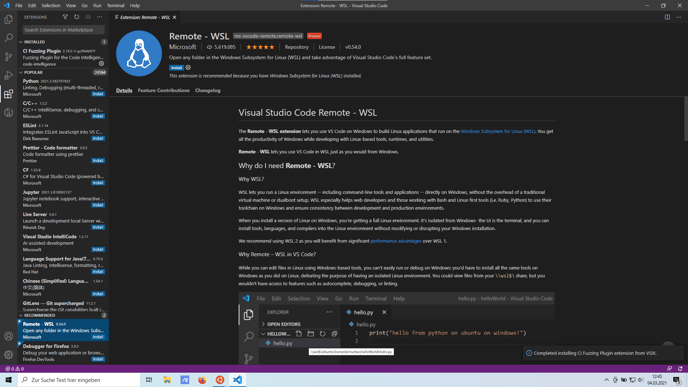Image resolution: width=688 pixels, height=387 pixels.
Task: Launch Firefox from taskbar
Action: tap(202, 380)
